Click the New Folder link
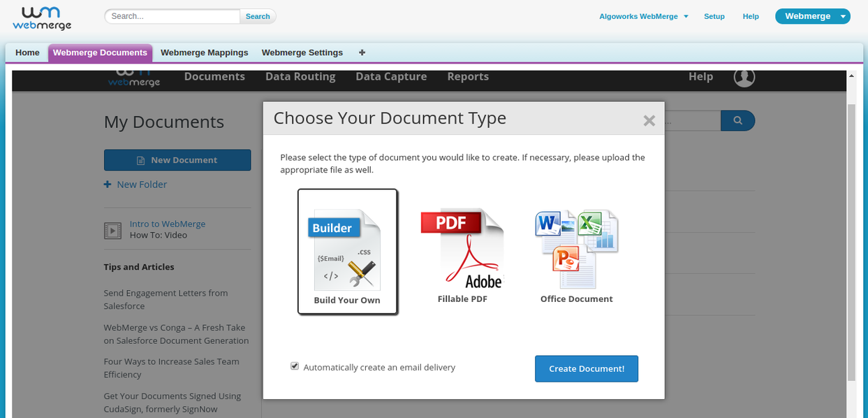 click(142, 185)
